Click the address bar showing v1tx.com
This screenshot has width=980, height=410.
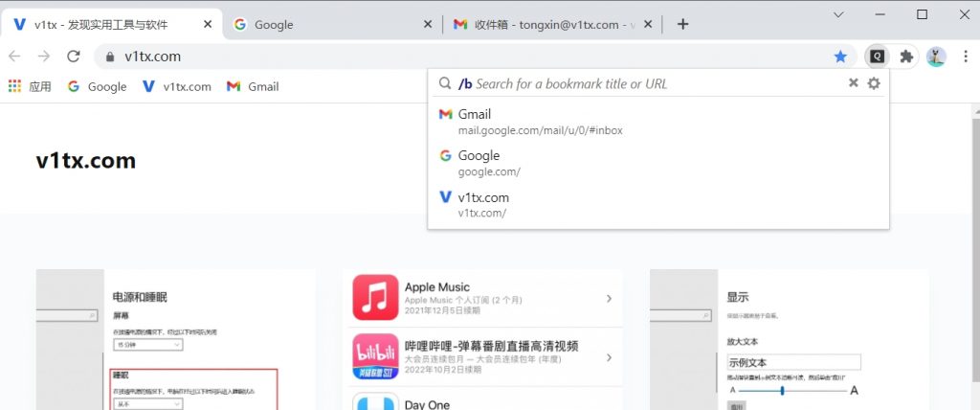(475, 57)
